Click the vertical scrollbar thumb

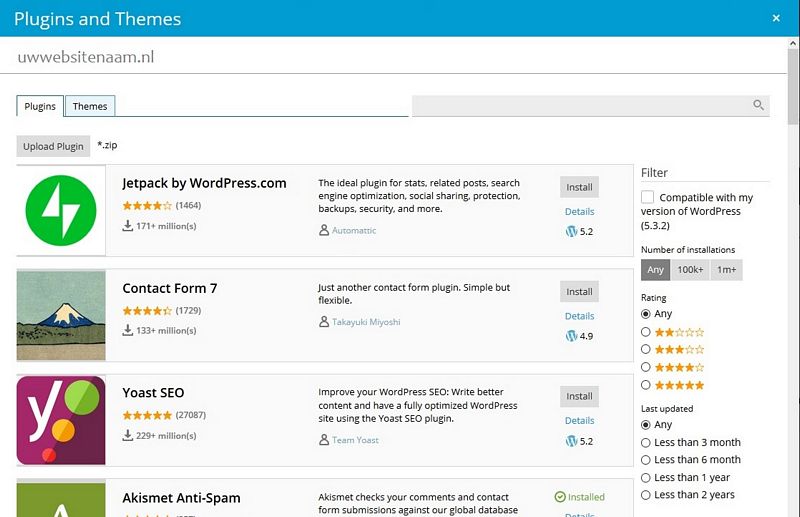pyautogui.click(x=793, y=87)
